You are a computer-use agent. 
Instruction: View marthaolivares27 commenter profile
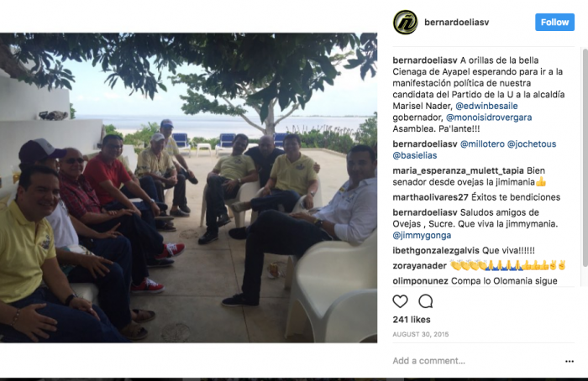(430, 197)
